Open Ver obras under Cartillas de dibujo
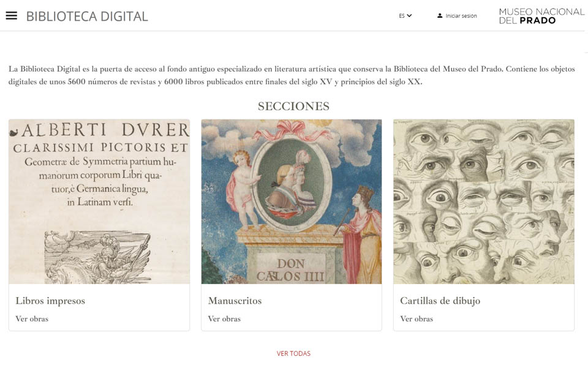 point(417,318)
